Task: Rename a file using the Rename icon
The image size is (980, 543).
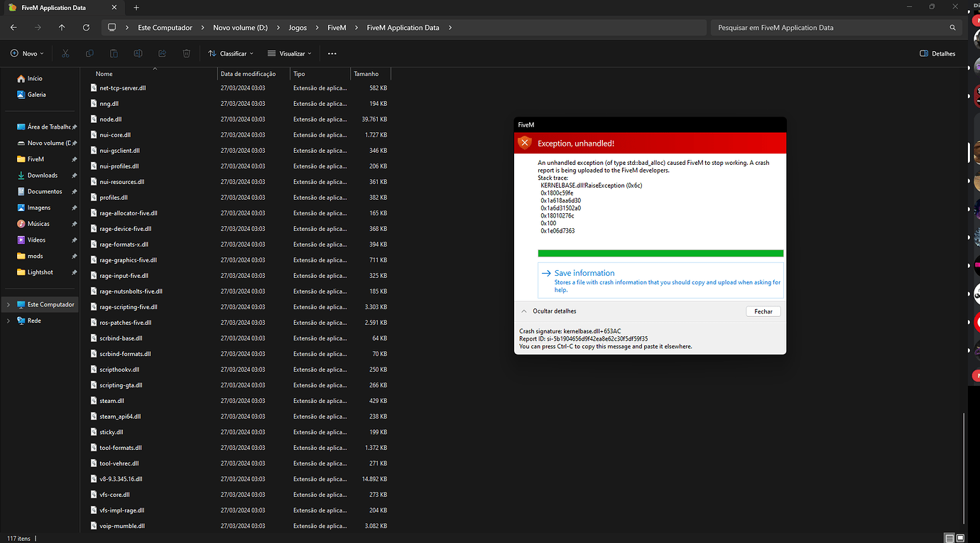Action: coord(138,53)
